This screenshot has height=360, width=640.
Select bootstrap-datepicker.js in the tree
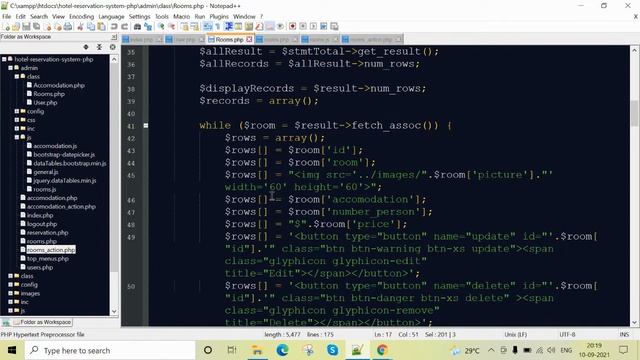[x=64, y=154]
